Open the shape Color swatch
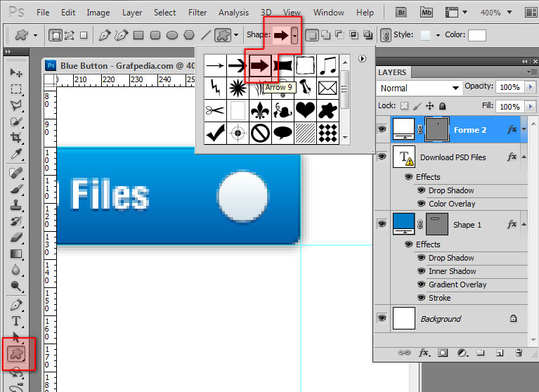Screen dimensions: 539x392 coord(477,35)
